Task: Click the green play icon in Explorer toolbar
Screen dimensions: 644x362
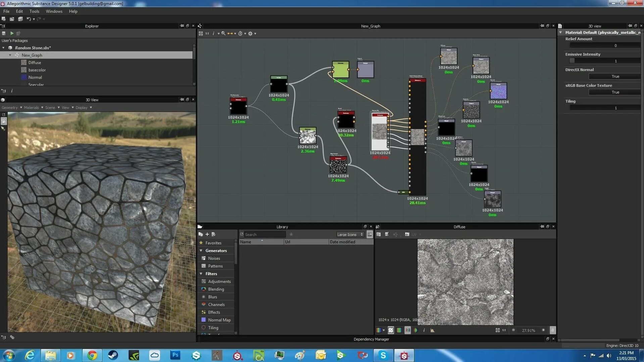Action: tap(12, 33)
